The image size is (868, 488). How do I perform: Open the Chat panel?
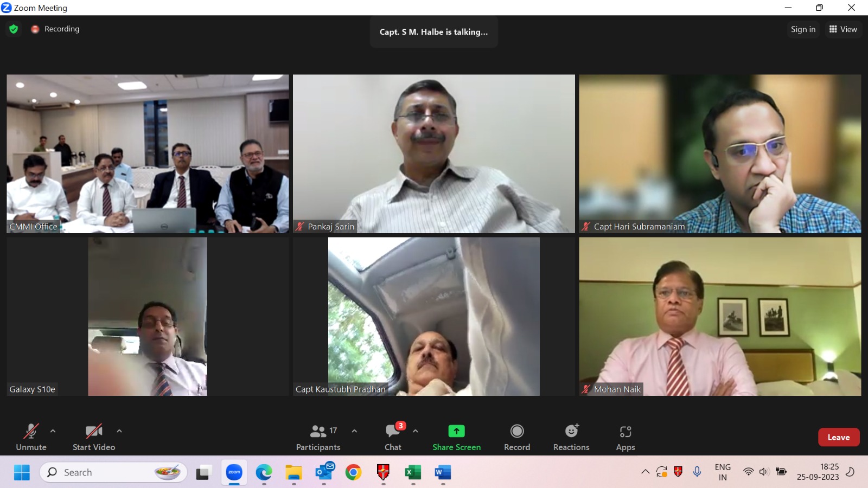tap(393, 437)
